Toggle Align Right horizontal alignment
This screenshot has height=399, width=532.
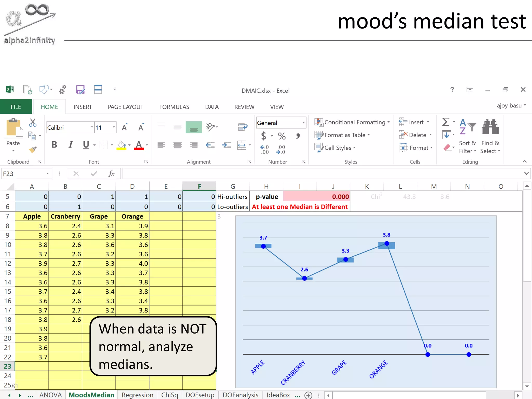click(x=194, y=145)
